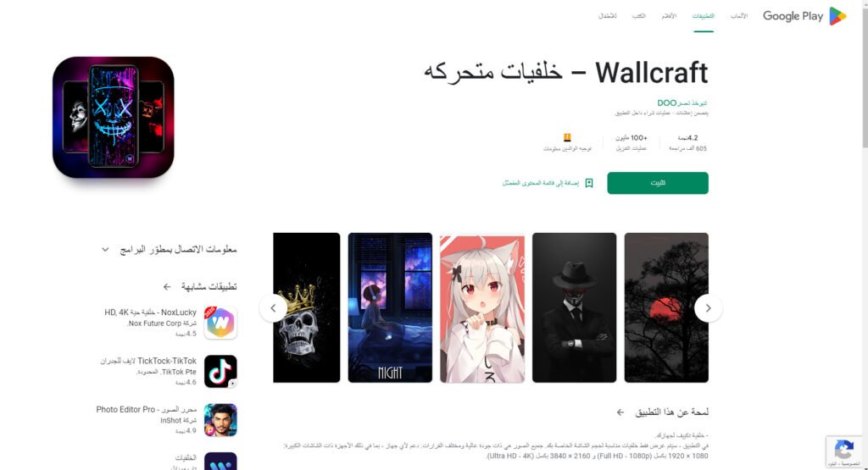
Task: View the red sun tree screenshot
Action: pos(666,307)
